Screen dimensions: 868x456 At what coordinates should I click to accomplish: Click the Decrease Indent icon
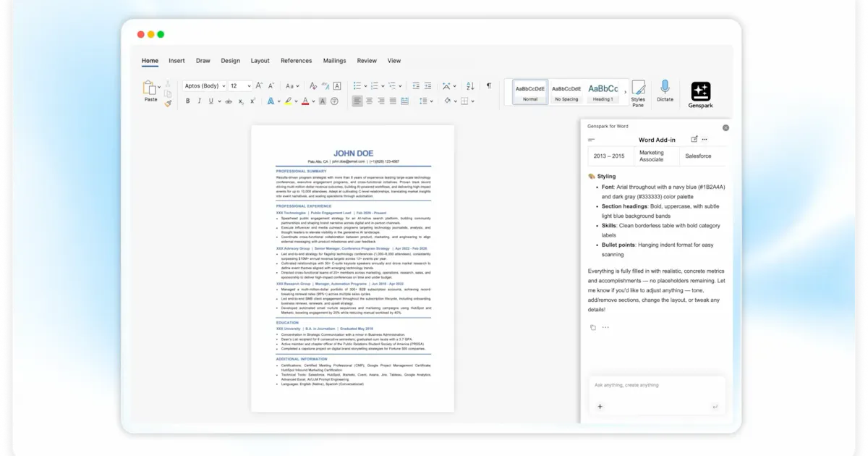416,85
